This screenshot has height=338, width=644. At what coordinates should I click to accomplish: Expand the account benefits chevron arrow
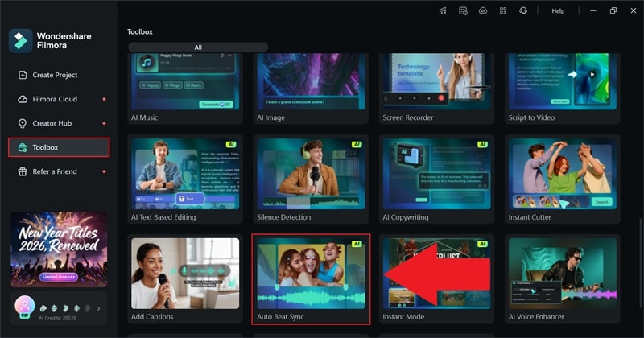(x=98, y=308)
